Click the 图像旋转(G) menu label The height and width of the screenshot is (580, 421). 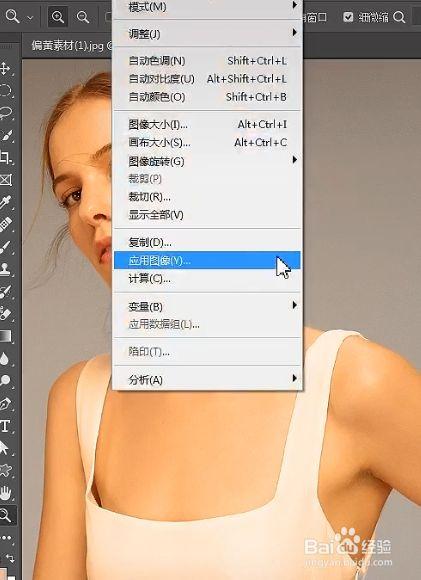[156, 161]
